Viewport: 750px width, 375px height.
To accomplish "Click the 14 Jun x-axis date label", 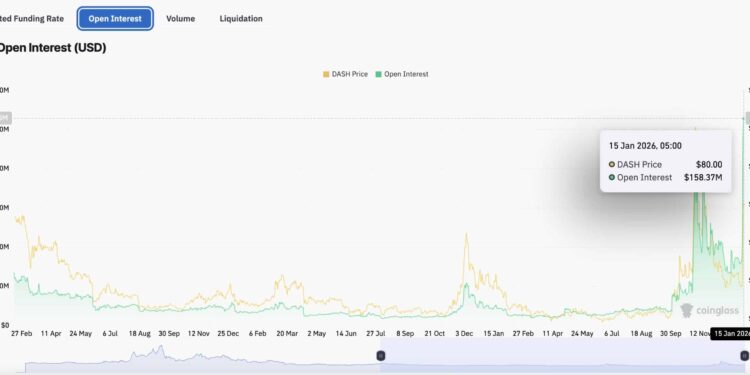I will (346, 333).
